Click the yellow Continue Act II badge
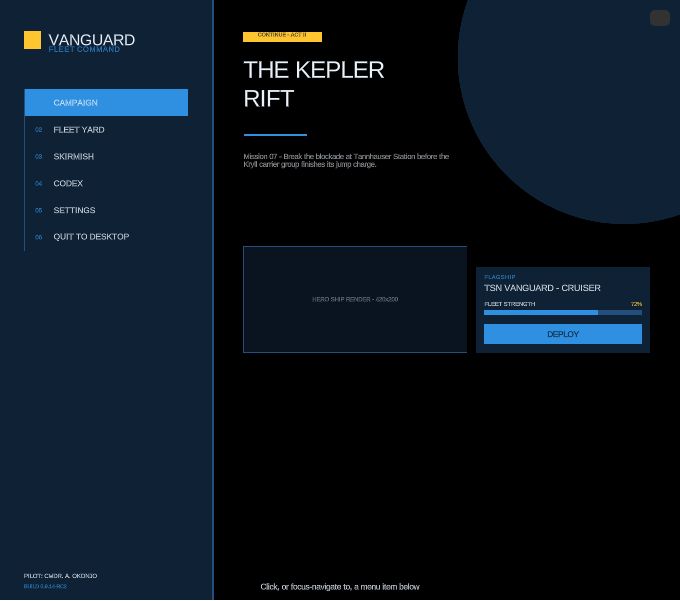 pos(282,36)
